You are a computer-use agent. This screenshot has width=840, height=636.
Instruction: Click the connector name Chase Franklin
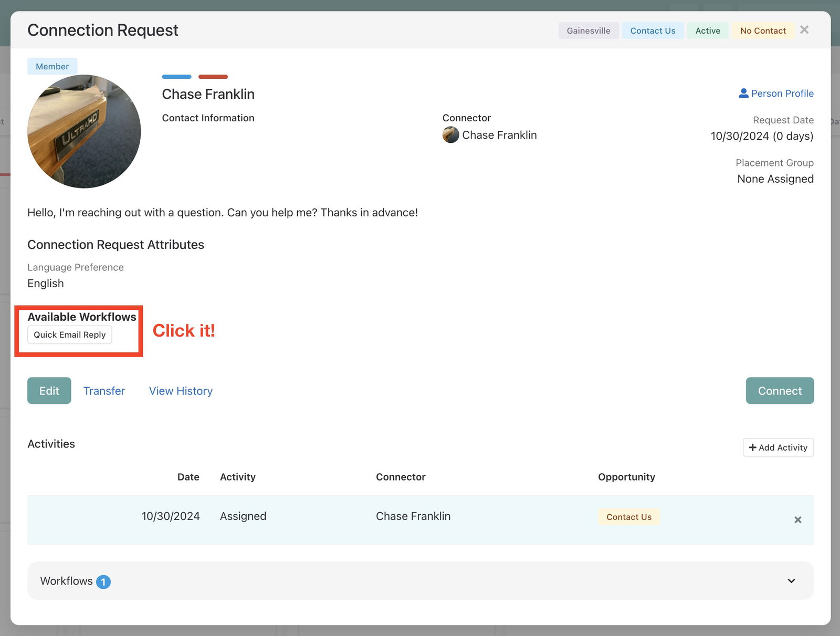tap(499, 135)
